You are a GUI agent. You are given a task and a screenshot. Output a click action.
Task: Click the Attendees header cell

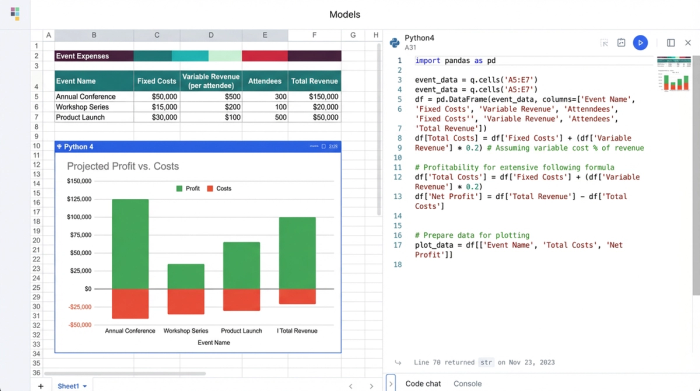[x=265, y=81]
